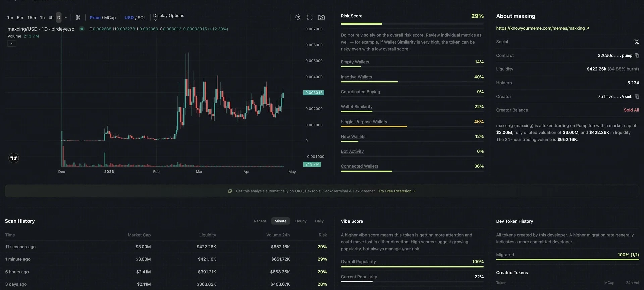The height and width of the screenshot is (290, 644).
Task: Click the TradingView logo on chart
Action: coord(14,158)
